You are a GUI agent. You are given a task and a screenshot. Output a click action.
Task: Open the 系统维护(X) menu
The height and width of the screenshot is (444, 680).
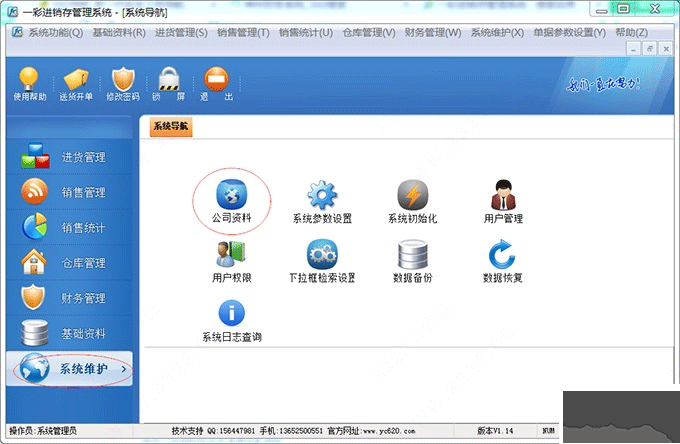pos(497,33)
